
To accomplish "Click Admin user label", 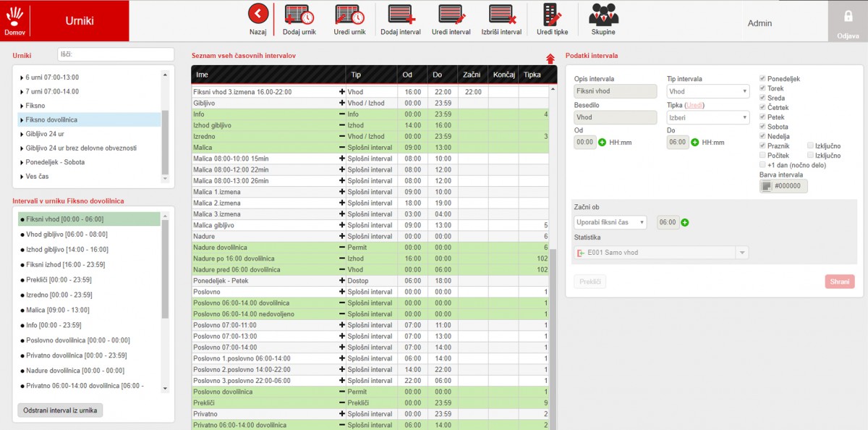I will (x=759, y=23).
